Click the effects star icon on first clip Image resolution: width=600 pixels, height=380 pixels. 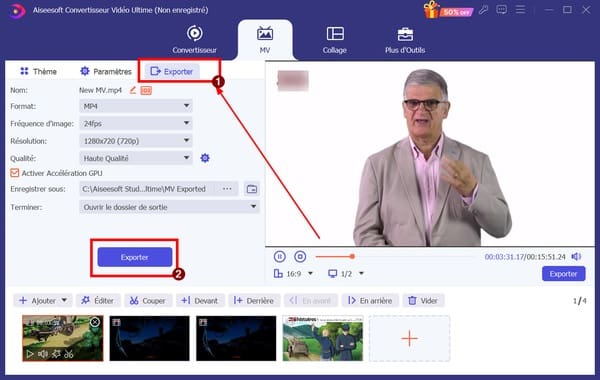point(56,354)
